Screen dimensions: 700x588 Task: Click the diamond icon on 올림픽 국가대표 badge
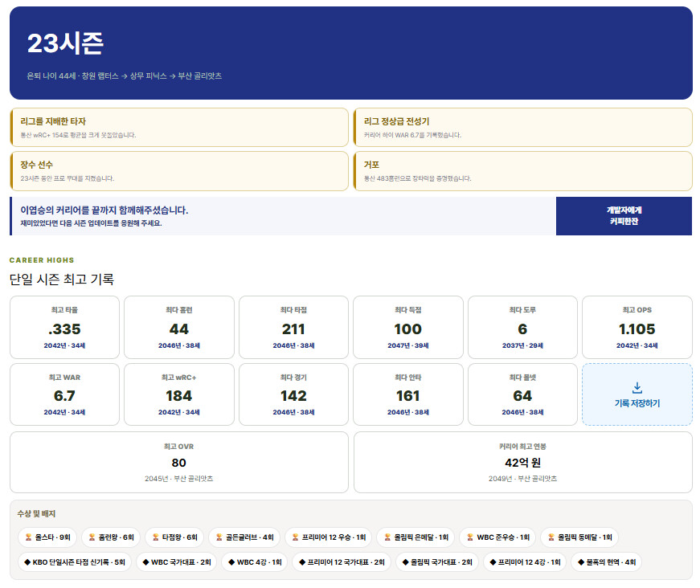[405, 562]
